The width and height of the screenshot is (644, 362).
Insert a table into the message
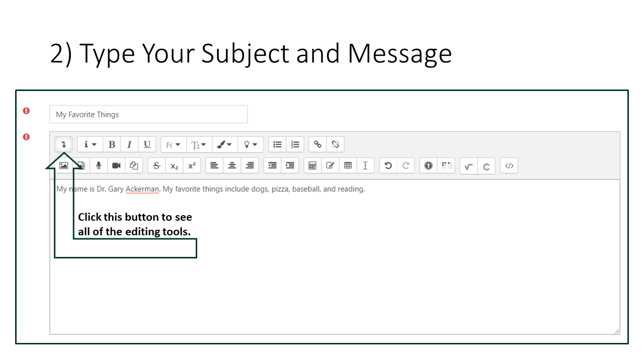tap(348, 165)
